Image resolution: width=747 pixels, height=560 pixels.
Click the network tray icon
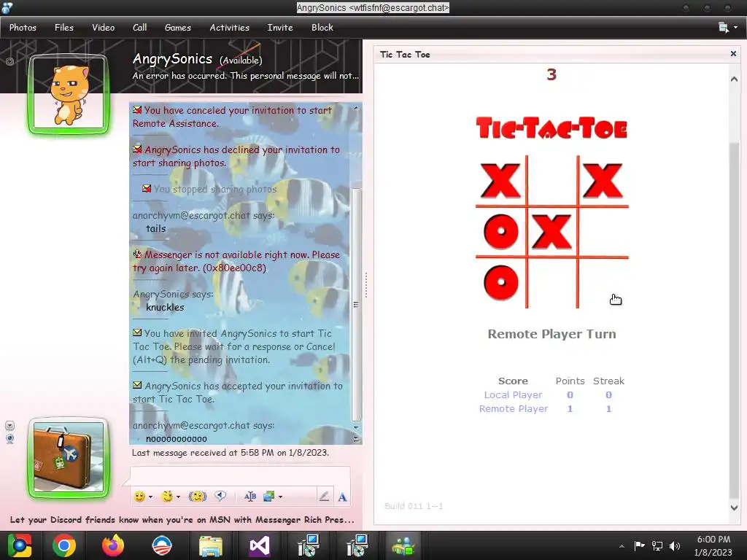(x=657, y=545)
